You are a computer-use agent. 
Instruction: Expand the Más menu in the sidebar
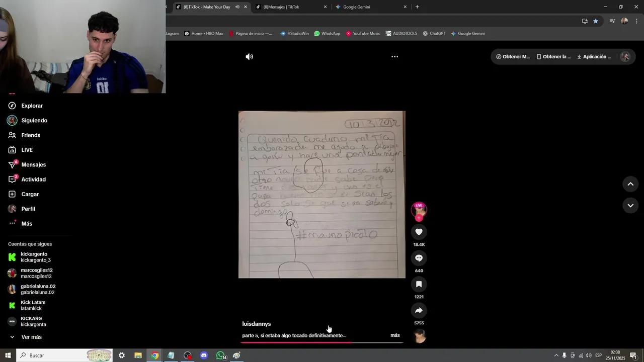click(x=27, y=224)
